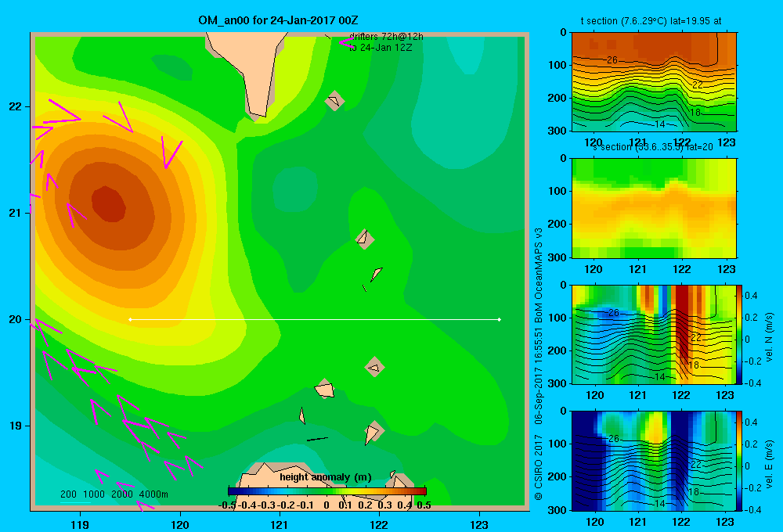Viewport: 783px width, 532px height.
Task: Click the "vel. E (m/s)" axis label
Action: (769, 463)
